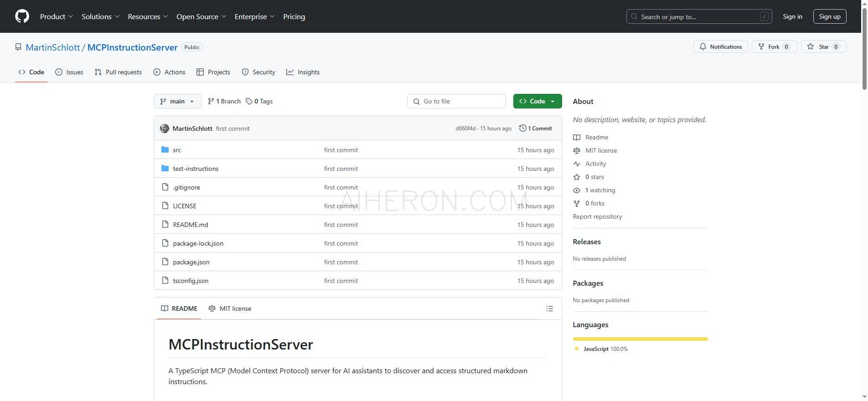Open the tsconfig.json file name
This screenshot has height=401, width=868.
(x=191, y=281)
